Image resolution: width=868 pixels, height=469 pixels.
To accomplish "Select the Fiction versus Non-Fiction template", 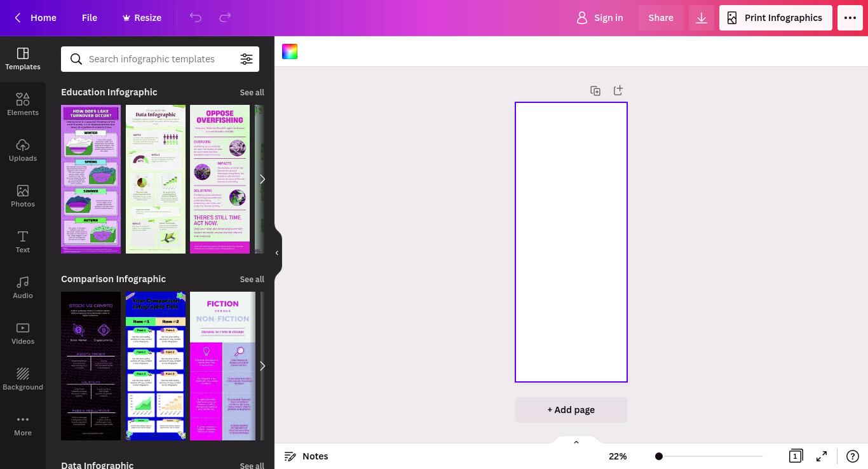I will point(222,366).
